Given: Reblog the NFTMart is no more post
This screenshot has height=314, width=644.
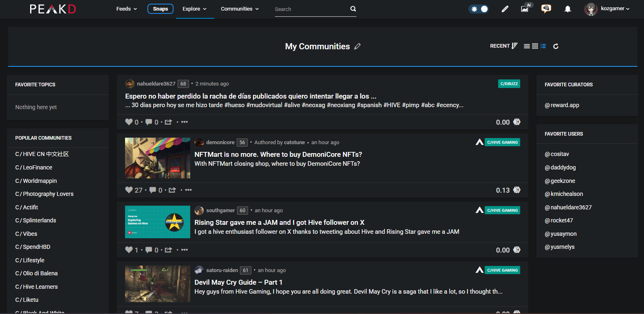Looking at the screenshot, I should pos(172,190).
